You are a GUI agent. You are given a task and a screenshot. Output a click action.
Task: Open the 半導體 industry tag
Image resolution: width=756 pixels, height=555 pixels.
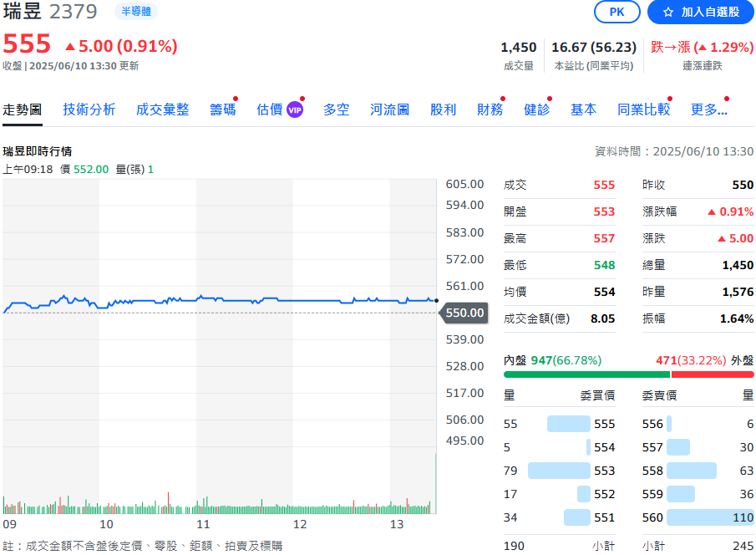[136, 11]
